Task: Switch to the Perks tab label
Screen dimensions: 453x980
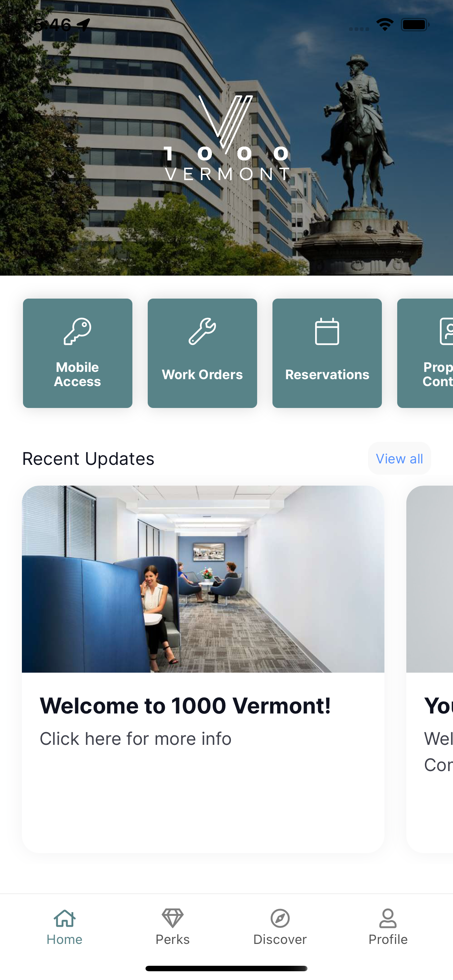Action: (x=173, y=939)
